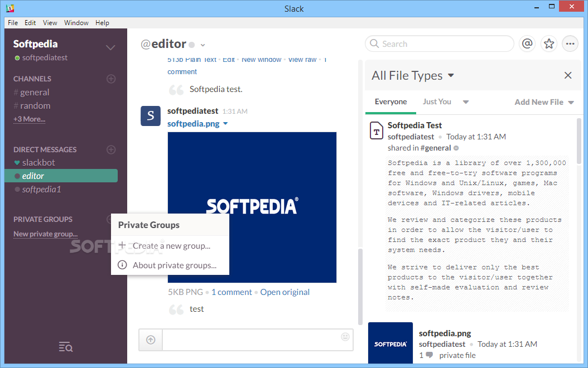This screenshot has width=588, height=368.
Task: Click the New private group link
Action: click(46, 234)
